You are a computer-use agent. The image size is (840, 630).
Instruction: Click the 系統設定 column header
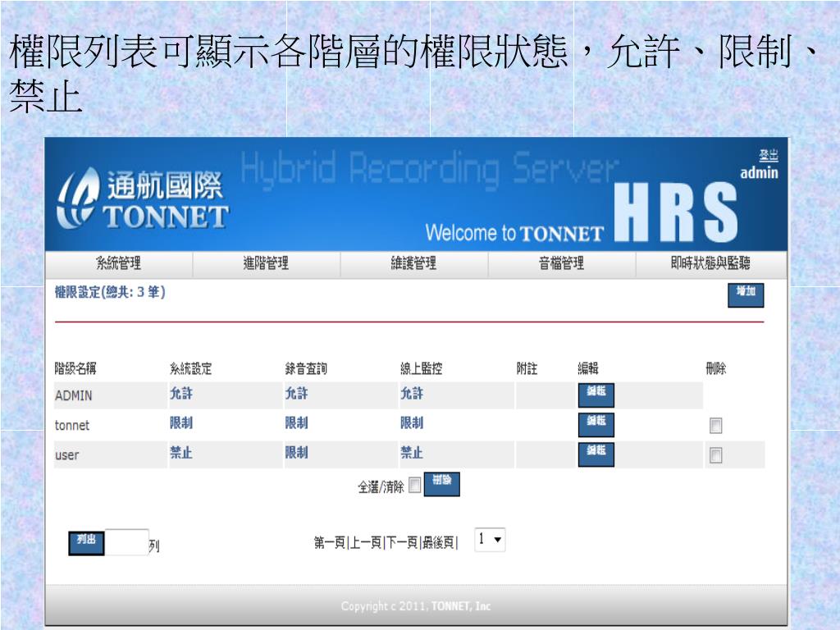(x=190, y=368)
